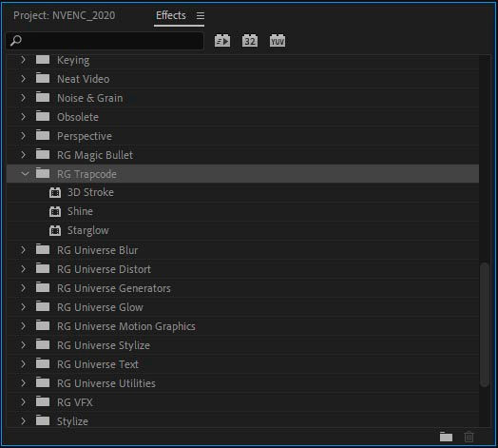Expand the Neat Video folder chevron
498x448 pixels.
tap(23, 79)
